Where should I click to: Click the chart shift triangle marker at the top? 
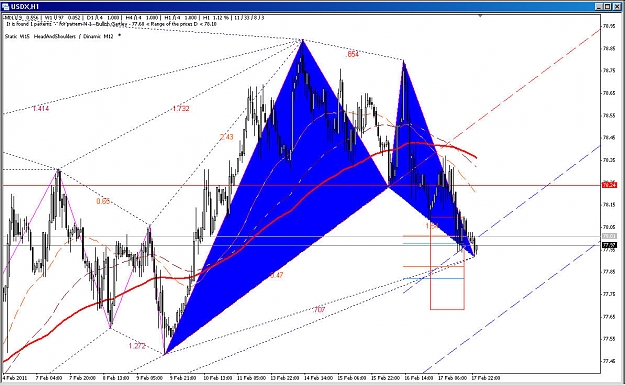(480, 16)
